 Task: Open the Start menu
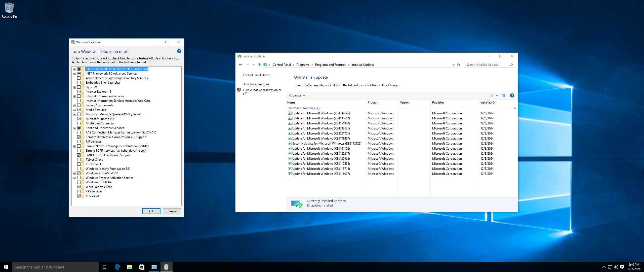click(6, 267)
